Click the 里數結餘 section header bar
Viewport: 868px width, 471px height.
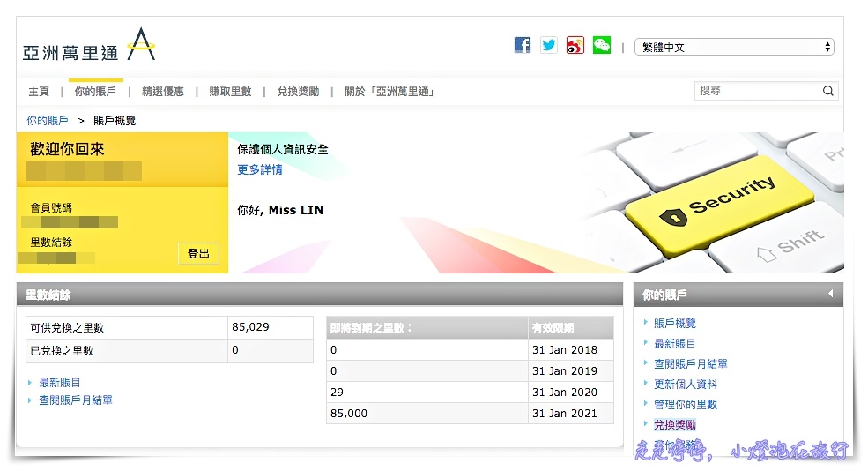click(319, 295)
